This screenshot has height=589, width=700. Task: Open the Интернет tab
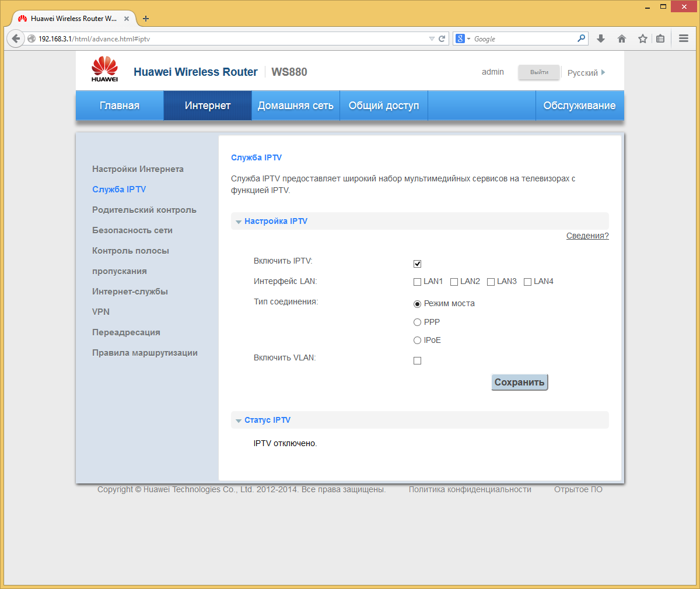coord(208,106)
